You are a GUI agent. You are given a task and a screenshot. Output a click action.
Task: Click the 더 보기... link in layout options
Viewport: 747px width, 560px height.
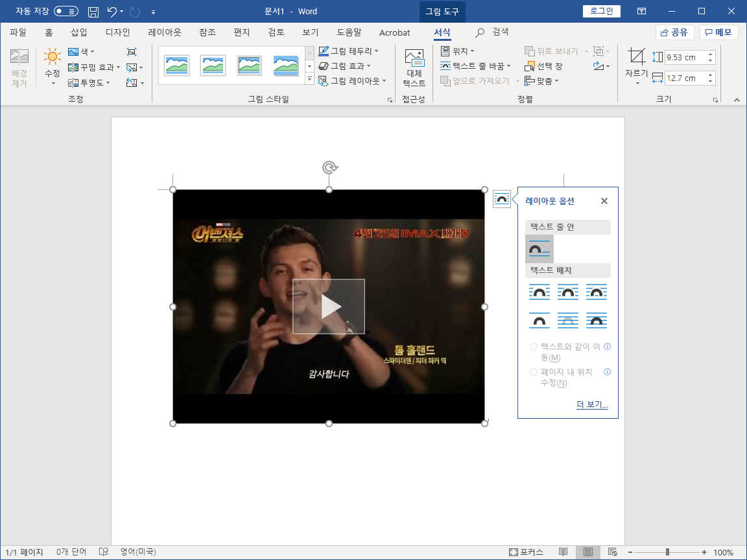click(x=592, y=404)
